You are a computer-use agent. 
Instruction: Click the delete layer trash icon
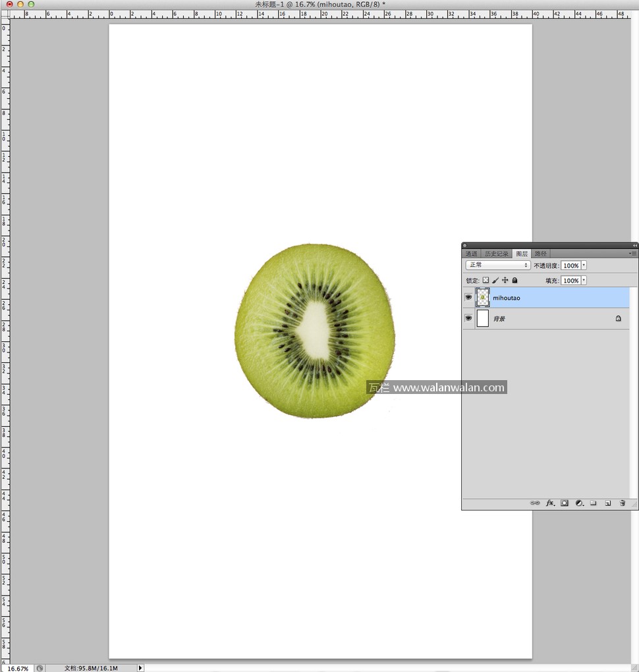(x=622, y=503)
